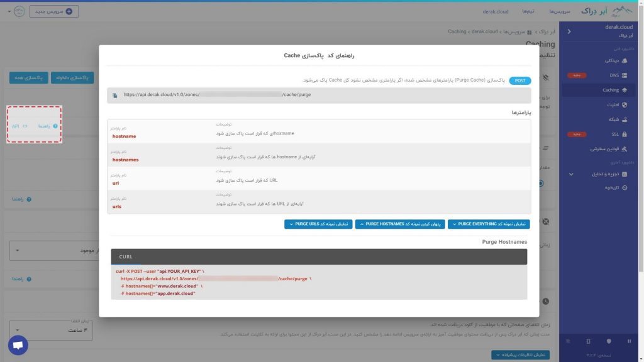Open راهنما help below the existing dropdown
Viewport: 644px width, 362px height.
point(22,279)
